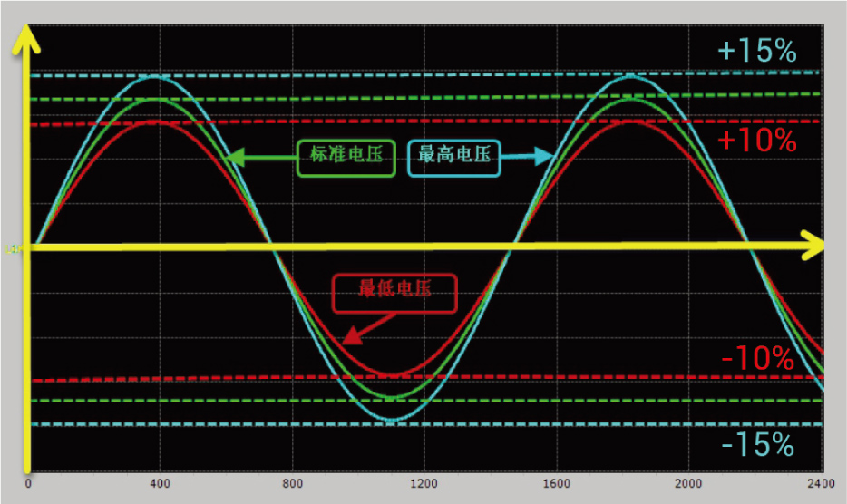The width and height of the screenshot is (847, 504).
Task: Click the +15% label
Action: 757,51
